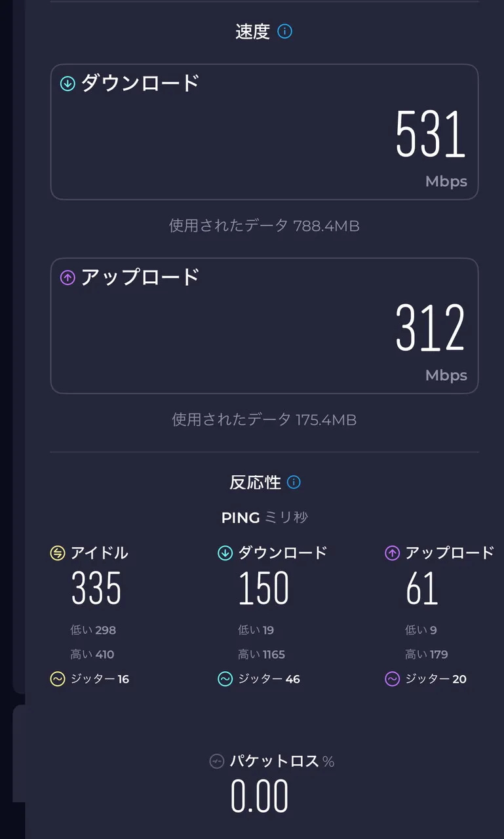Click the yellow idle ping icon by アイドル
Viewport: 504px width, 839px height.
tap(58, 553)
